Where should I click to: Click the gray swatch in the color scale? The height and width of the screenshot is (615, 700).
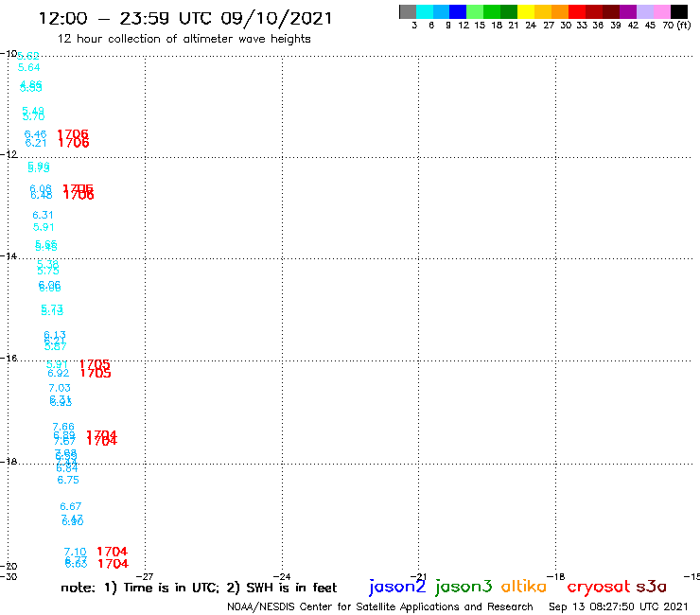click(408, 11)
